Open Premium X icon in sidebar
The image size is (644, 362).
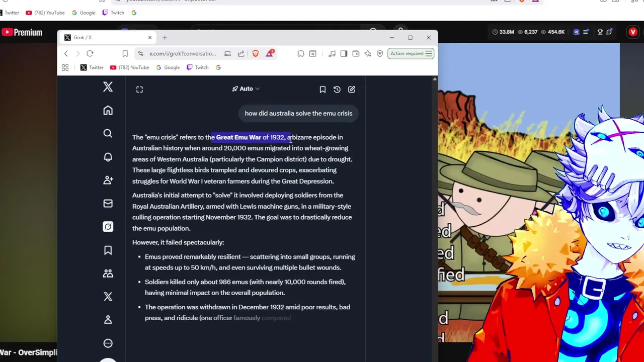[x=108, y=297]
